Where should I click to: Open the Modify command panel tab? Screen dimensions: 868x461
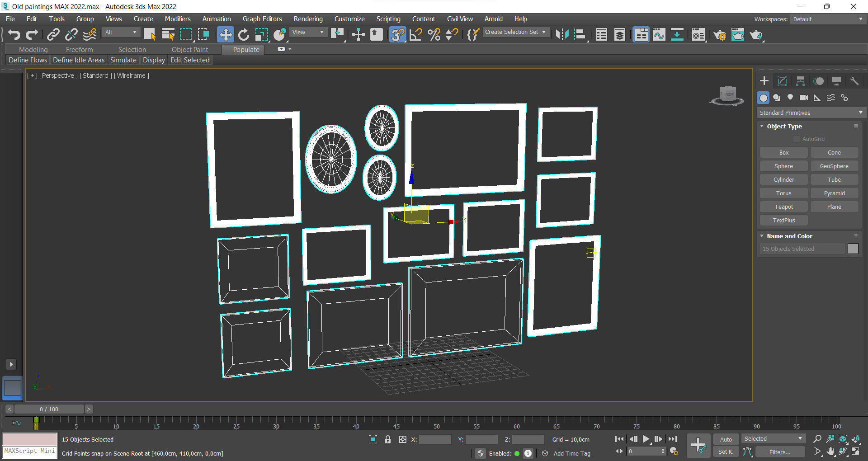point(782,81)
